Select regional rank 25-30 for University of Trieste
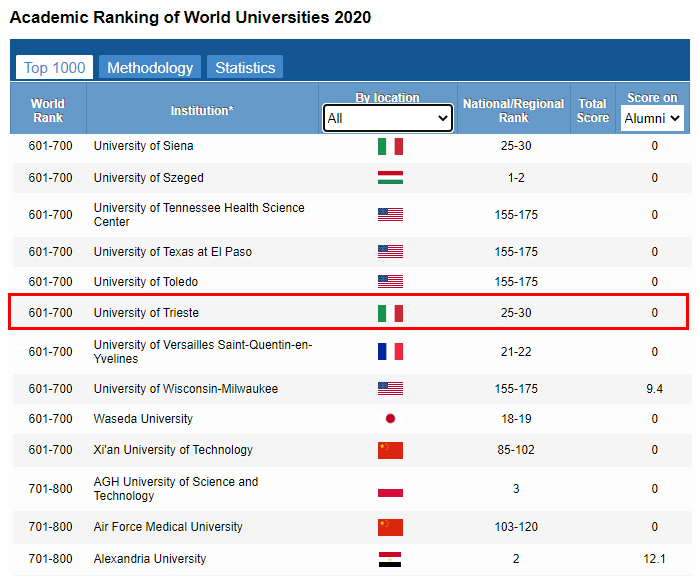Viewport: 697px width, 576px height. tap(516, 313)
